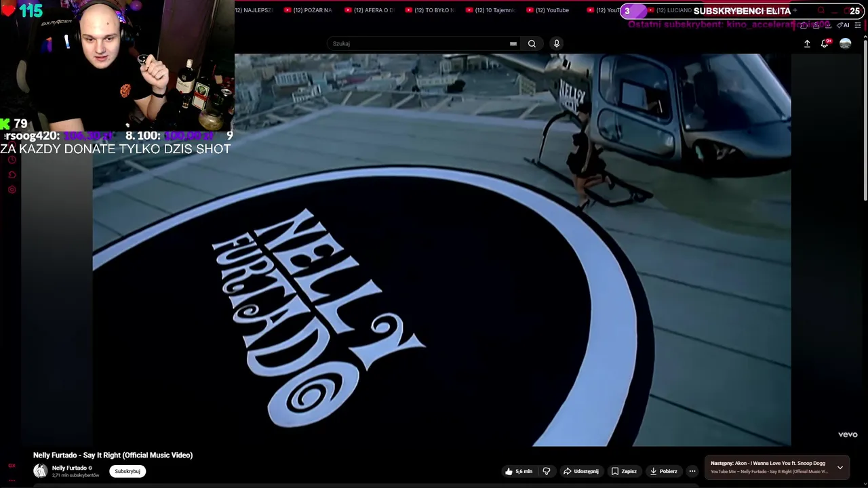This screenshot has height=488, width=868.
Task: Click the video title Say It Right text
Action: pos(113,455)
